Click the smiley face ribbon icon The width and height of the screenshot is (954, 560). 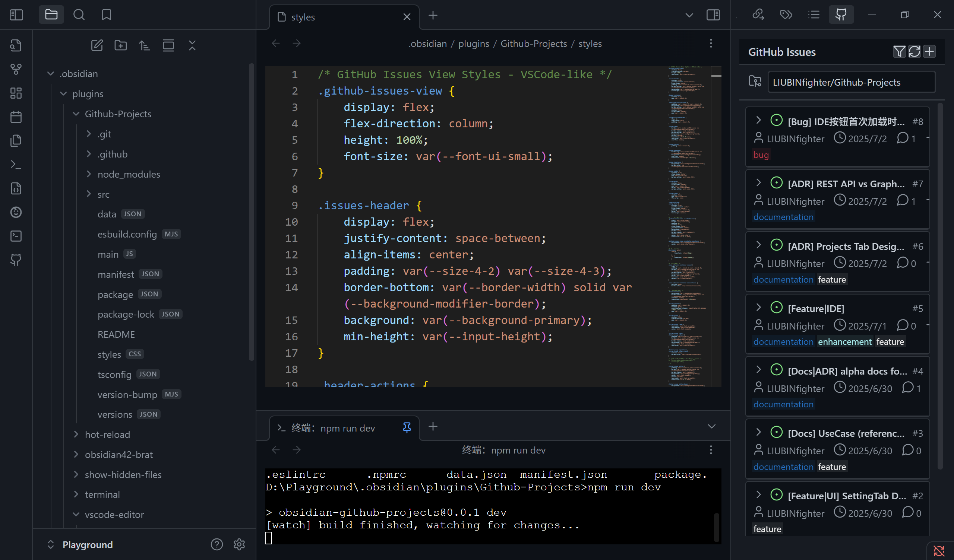pos(16,212)
